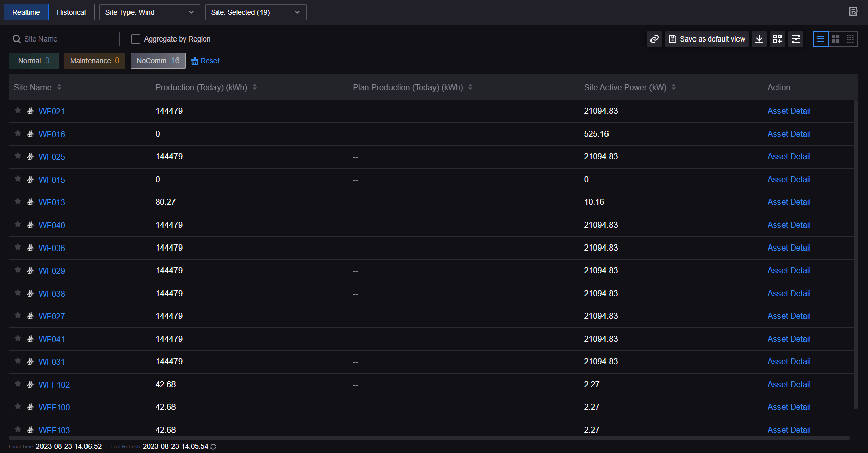Open WF021 site link
The height and width of the screenshot is (453, 868).
[52, 111]
